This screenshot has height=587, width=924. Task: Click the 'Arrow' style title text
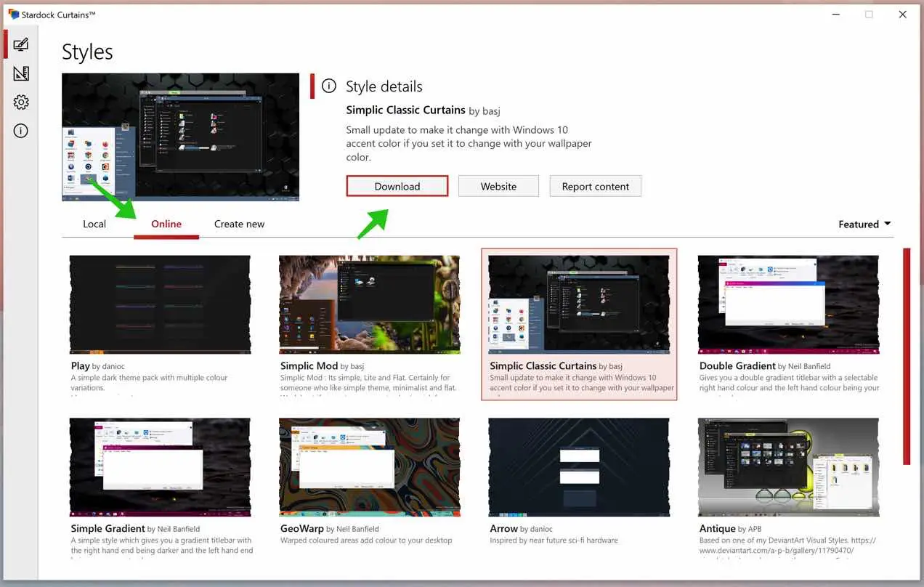coord(504,529)
